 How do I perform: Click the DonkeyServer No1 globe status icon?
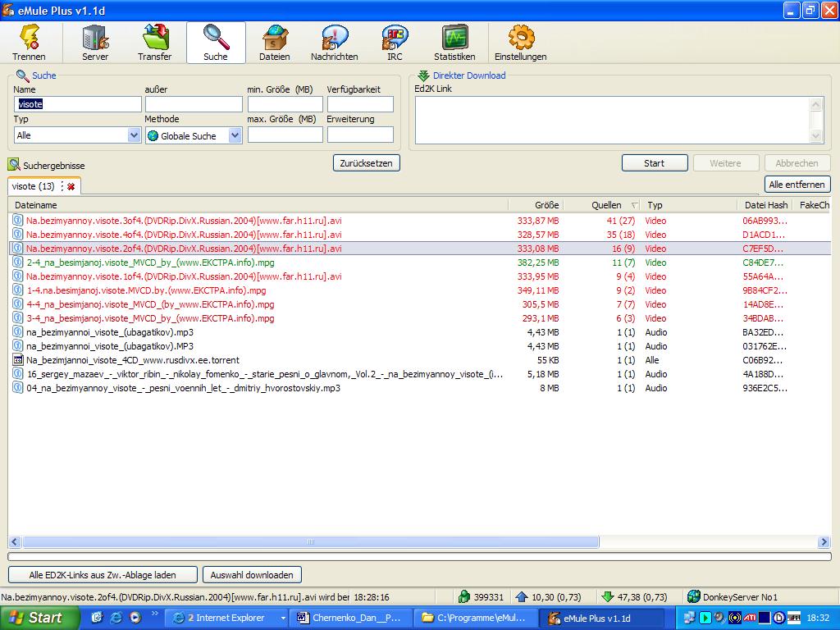694,596
